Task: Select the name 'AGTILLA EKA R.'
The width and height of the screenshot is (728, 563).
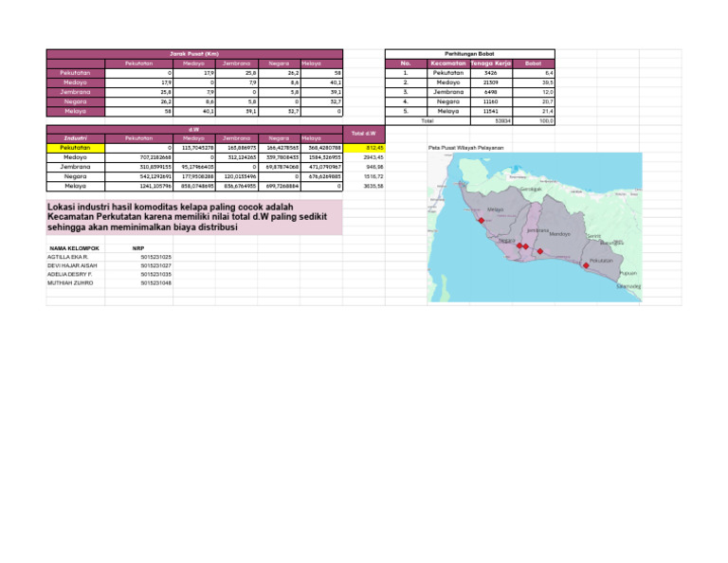Action: [x=68, y=257]
